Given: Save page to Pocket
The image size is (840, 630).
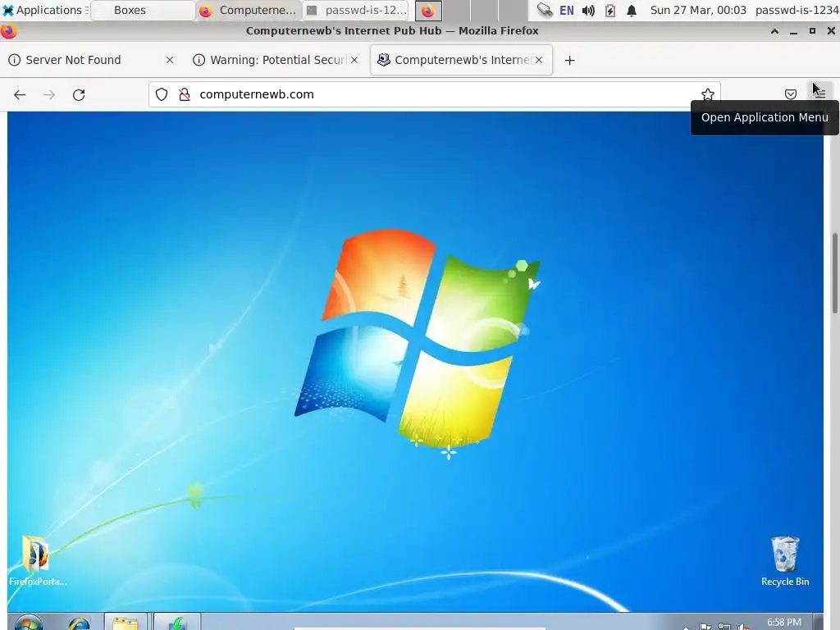Looking at the screenshot, I should (790, 95).
